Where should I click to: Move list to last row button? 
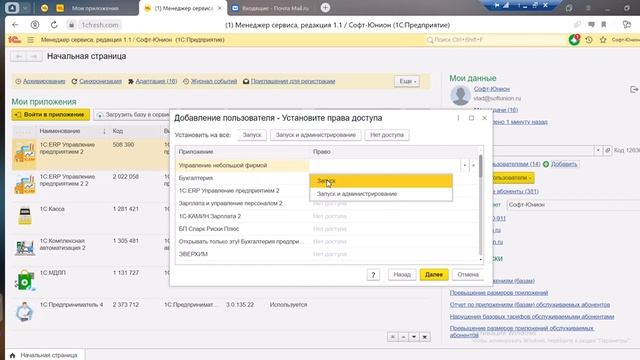pos(424,337)
